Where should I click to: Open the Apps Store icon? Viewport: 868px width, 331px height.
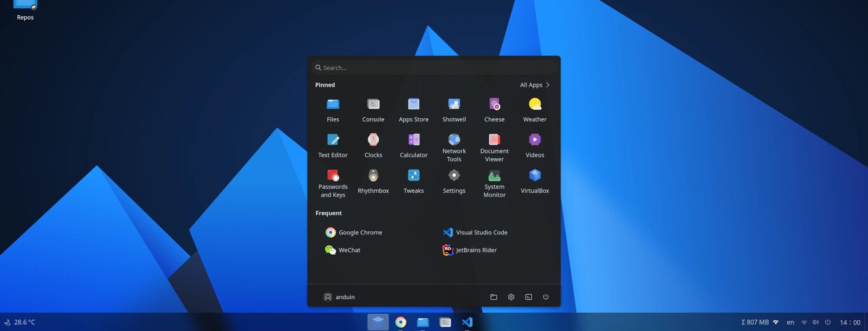pyautogui.click(x=414, y=109)
